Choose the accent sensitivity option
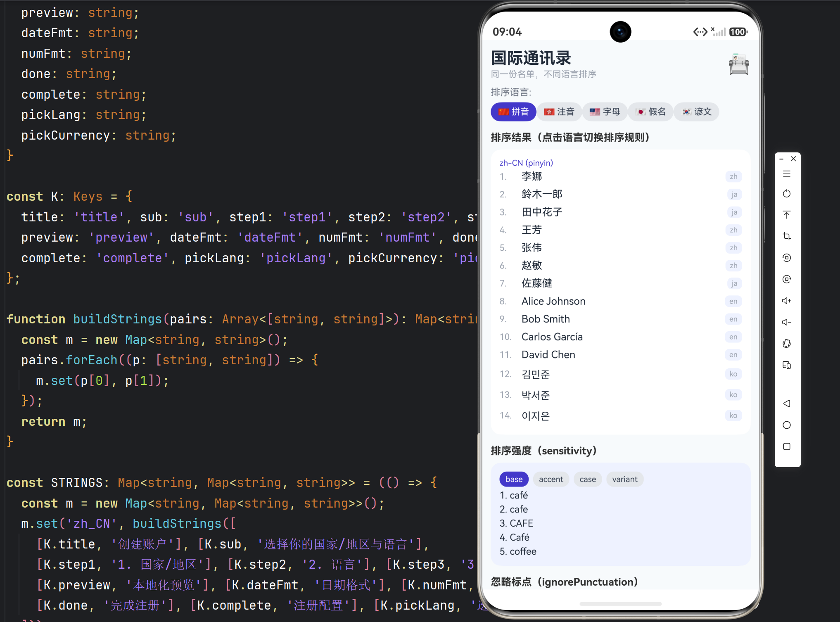This screenshot has height=622, width=840. click(x=551, y=479)
